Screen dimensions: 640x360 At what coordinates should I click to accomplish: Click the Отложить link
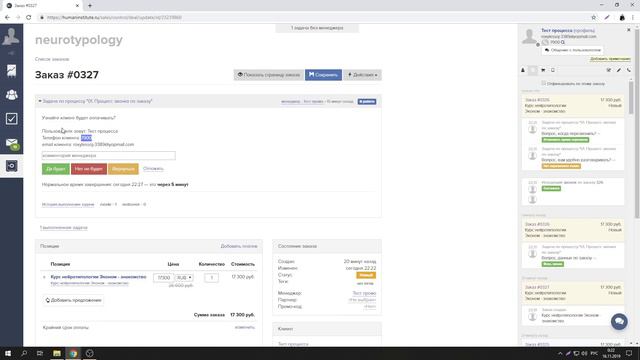pos(153,169)
